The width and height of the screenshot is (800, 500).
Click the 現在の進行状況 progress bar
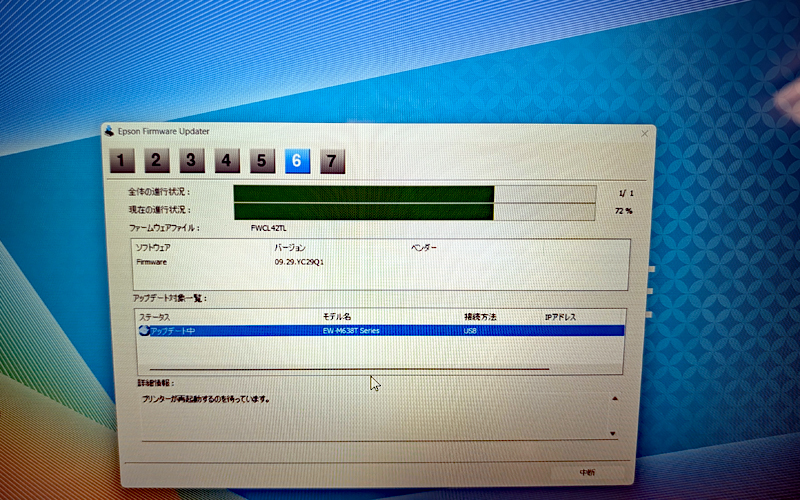[415, 212]
